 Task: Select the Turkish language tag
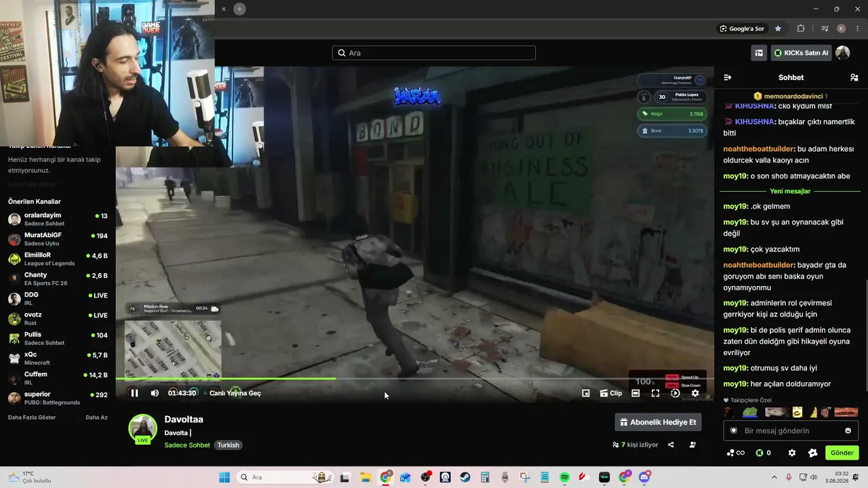[229, 445]
